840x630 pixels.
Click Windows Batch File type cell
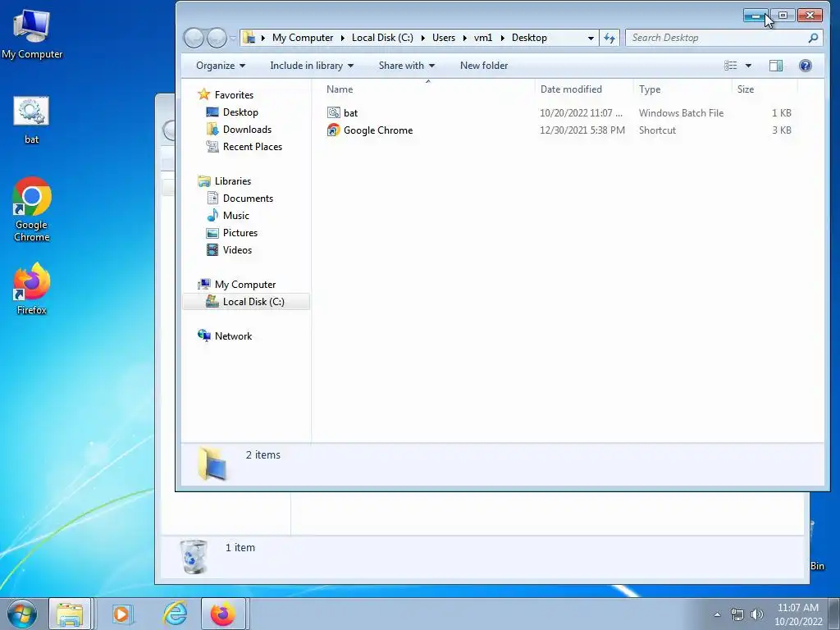pos(681,112)
